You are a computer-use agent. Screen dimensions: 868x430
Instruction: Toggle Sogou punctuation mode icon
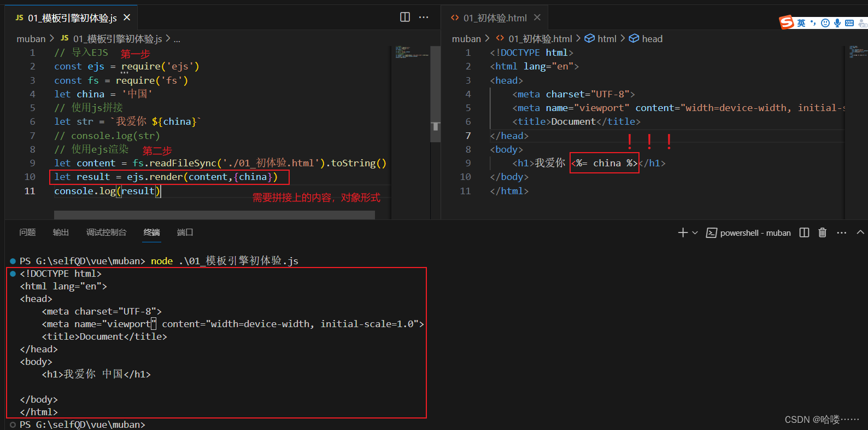(x=813, y=23)
